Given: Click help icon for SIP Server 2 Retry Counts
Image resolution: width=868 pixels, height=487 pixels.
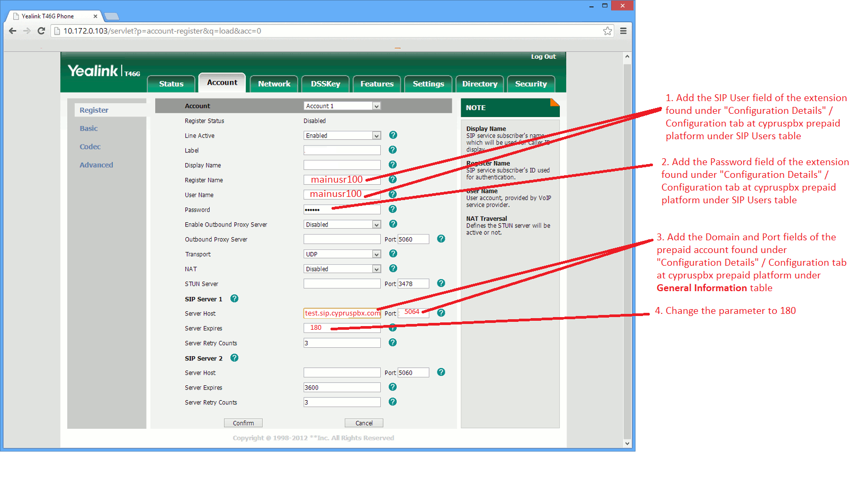Looking at the screenshot, I should tap(393, 402).
